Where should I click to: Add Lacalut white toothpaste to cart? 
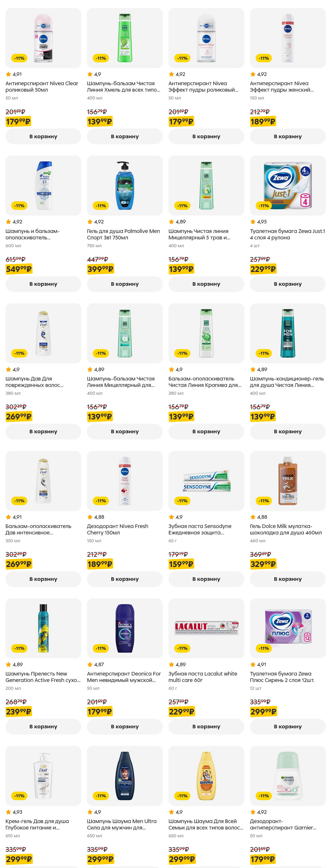click(206, 726)
